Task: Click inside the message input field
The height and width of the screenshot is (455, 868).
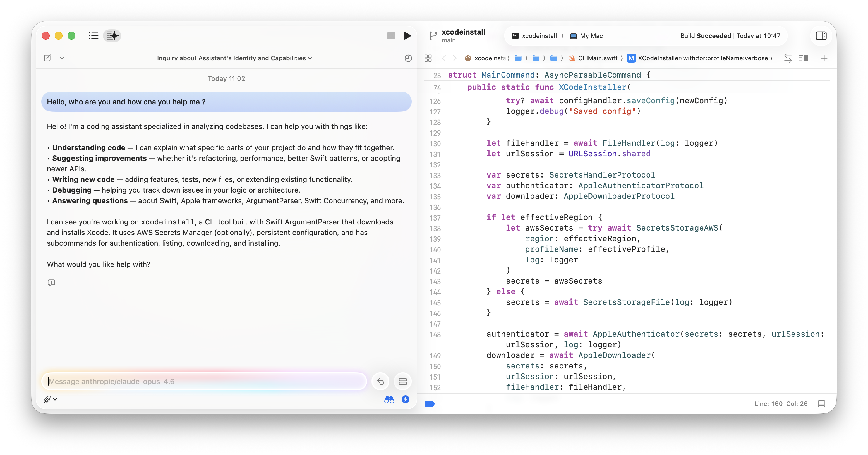Action: pyautogui.click(x=202, y=381)
